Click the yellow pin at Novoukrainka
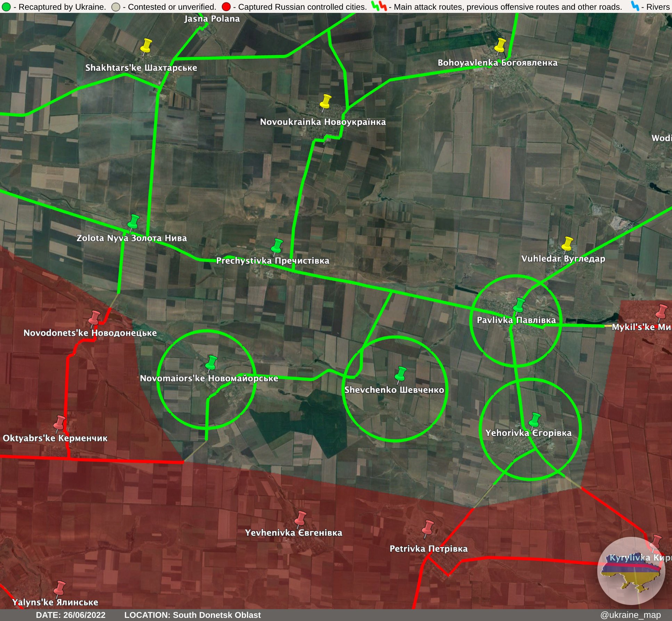The width and height of the screenshot is (672, 621). [x=325, y=102]
